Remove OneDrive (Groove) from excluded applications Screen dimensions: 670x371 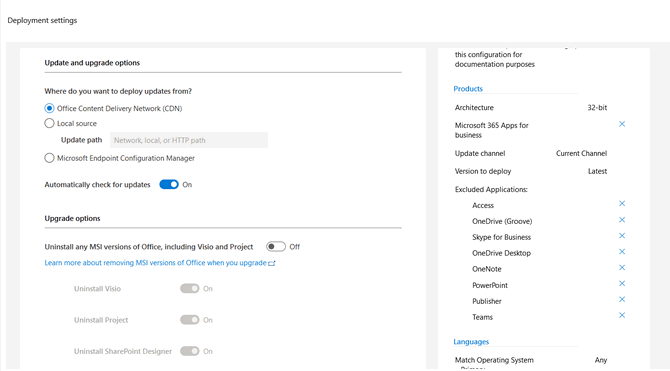pos(622,220)
